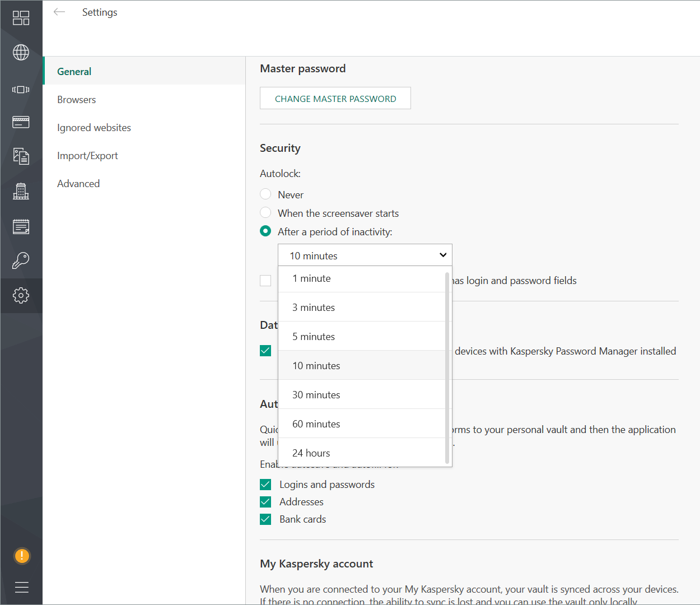Viewport: 700px width, 605px height.
Task: Choose 5 minutes from the list
Action: pyautogui.click(x=362, y=337)
